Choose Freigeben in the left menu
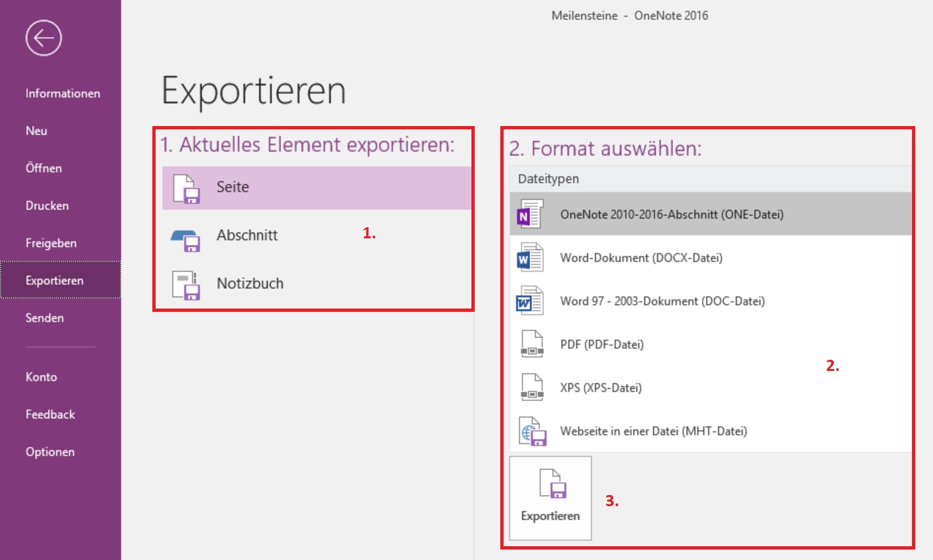Viewport: 933px width, 560px height. pos(51,243)
